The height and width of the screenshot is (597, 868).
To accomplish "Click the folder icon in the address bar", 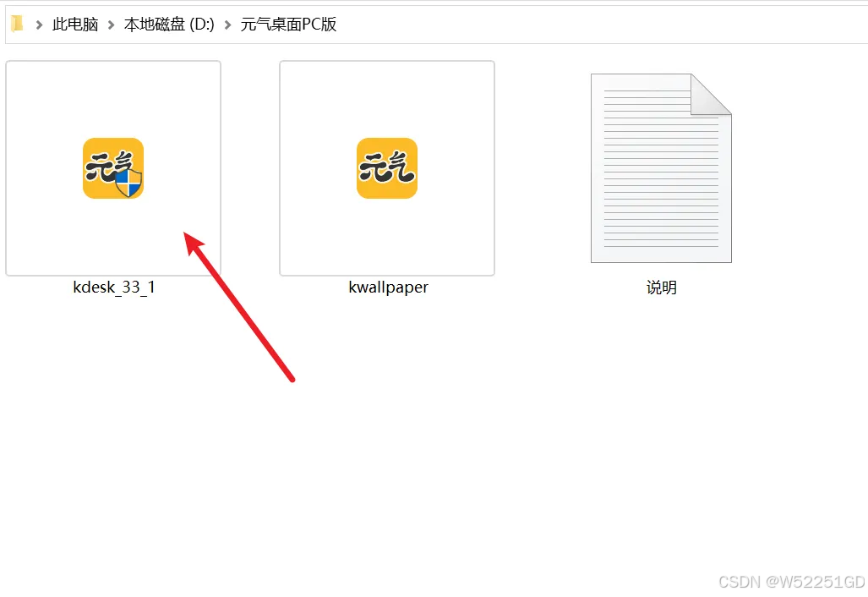I will pyautogui.click(x=17, y=24).
